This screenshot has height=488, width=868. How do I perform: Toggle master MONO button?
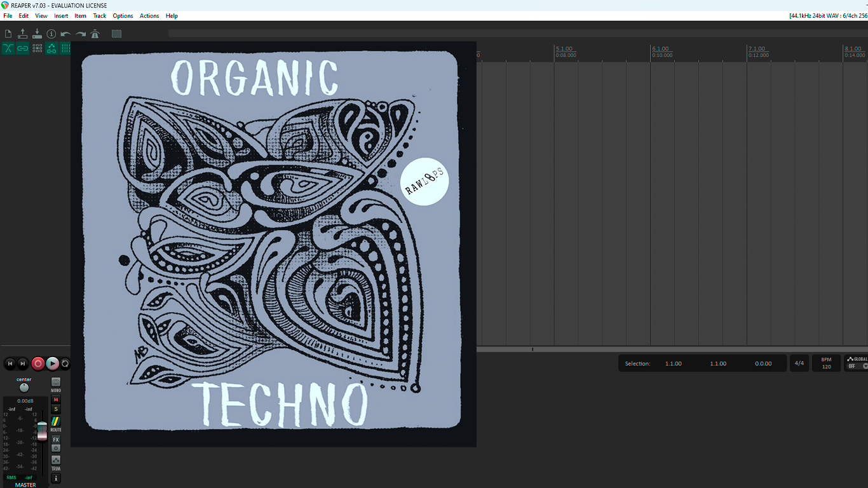point(56,383)
